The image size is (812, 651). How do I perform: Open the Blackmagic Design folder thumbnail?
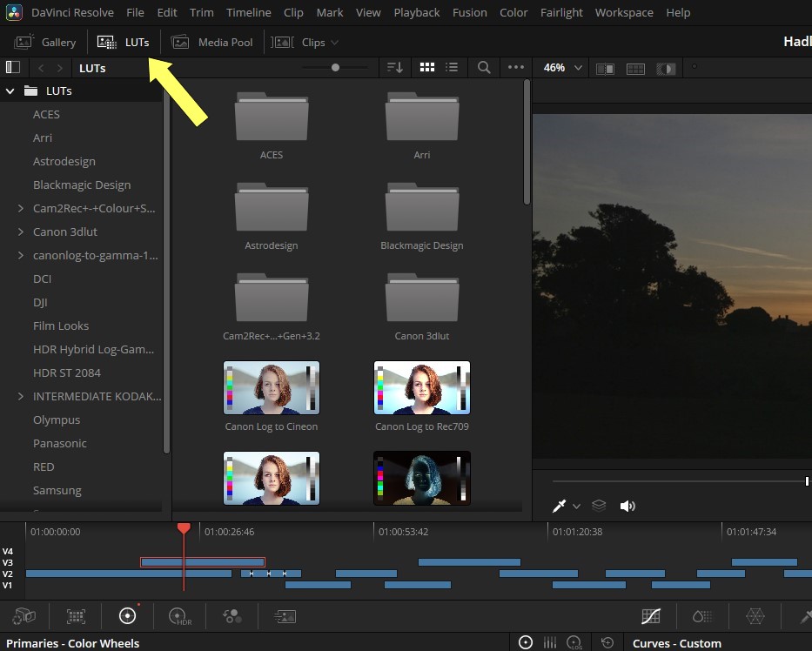pos(422,207)
